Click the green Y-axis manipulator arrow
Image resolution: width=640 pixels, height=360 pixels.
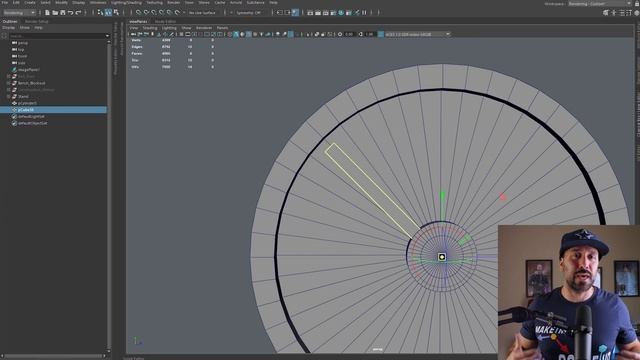[442, 197]
